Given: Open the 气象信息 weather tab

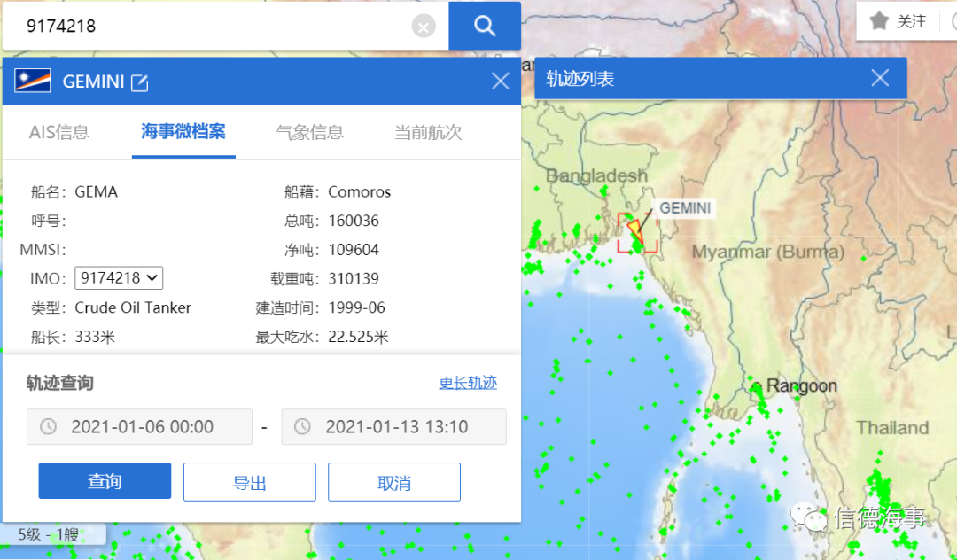Looking at the screenshot, I should 310,133.
